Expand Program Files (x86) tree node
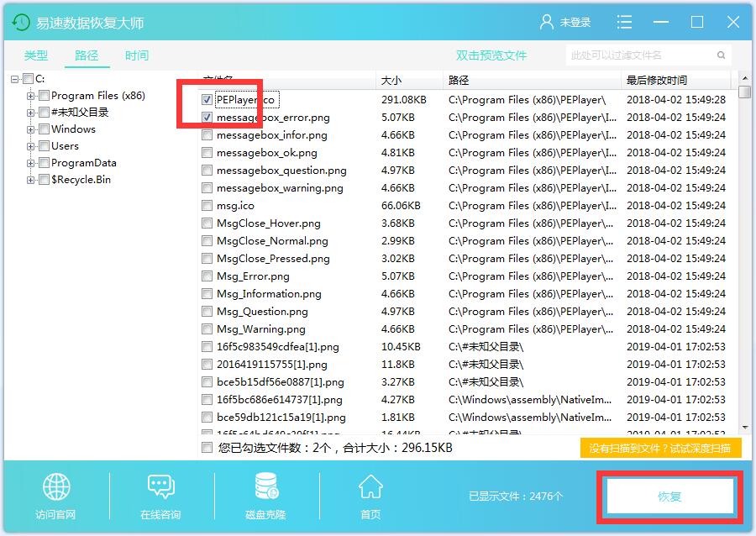 click(x=31, y=96)
